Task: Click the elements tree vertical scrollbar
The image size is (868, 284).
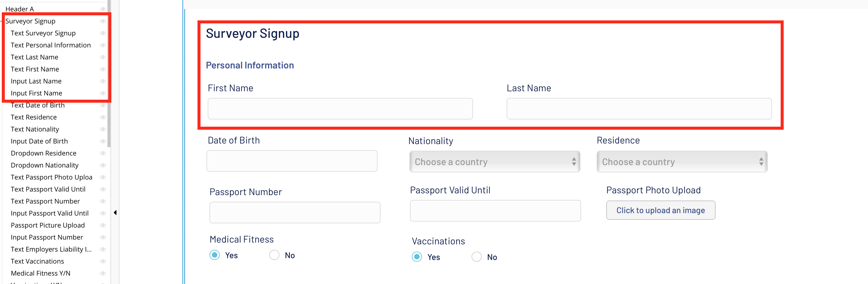Action: pos(109,84)
